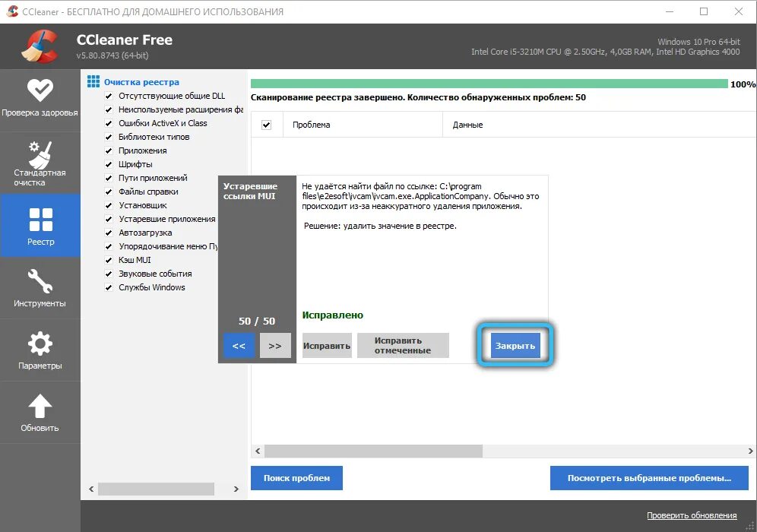
Task: Click the Очистка реестра heading
Action: click(x=141, y=82)
